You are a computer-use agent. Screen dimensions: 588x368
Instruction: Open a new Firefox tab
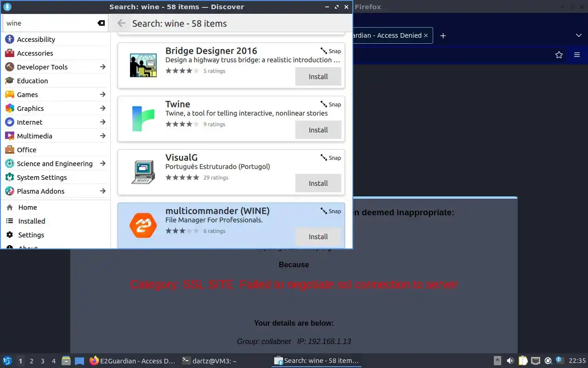[x=443, y=35]
